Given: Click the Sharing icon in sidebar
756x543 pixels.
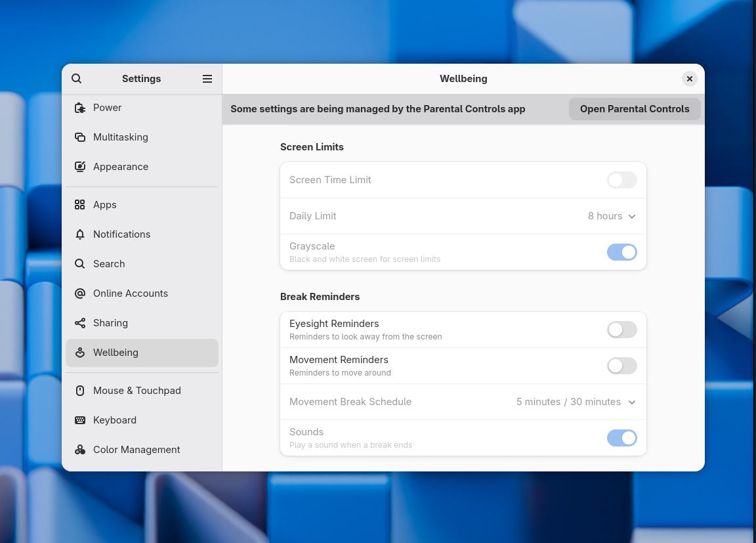Looking at the screenshot, I should 80,323.
